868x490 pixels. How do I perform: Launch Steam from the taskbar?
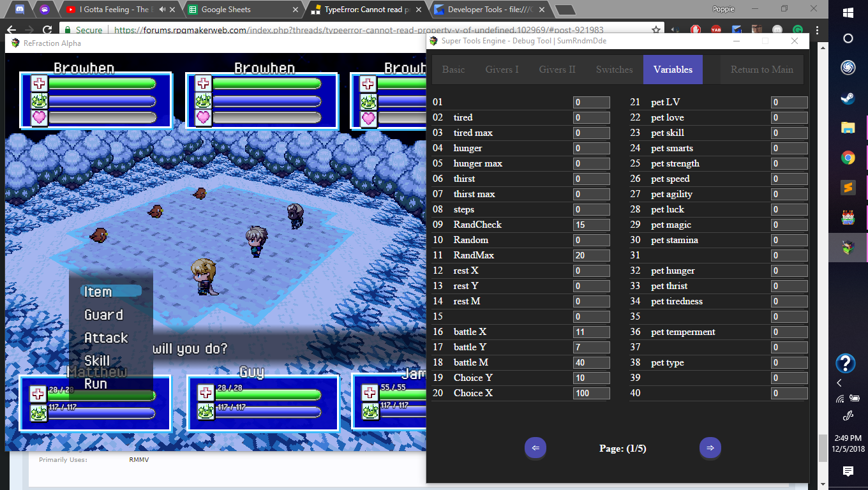coord(847,99)
